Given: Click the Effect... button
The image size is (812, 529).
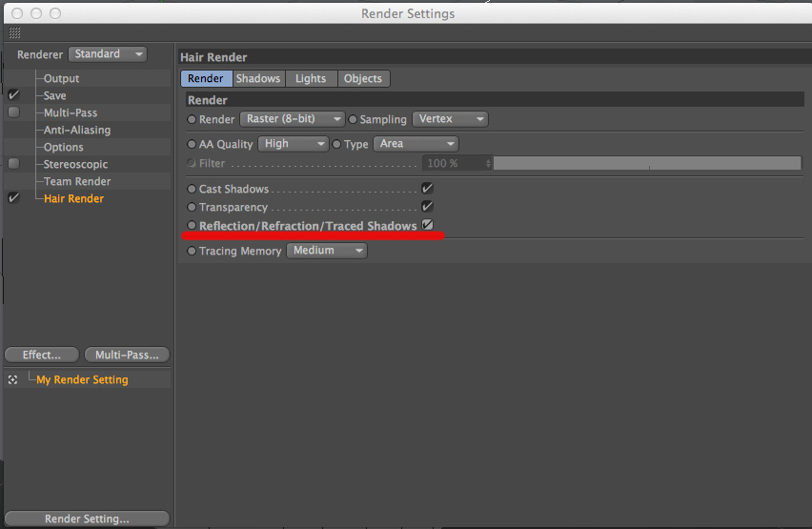Looking at the screenshot, I should point(41,355).
